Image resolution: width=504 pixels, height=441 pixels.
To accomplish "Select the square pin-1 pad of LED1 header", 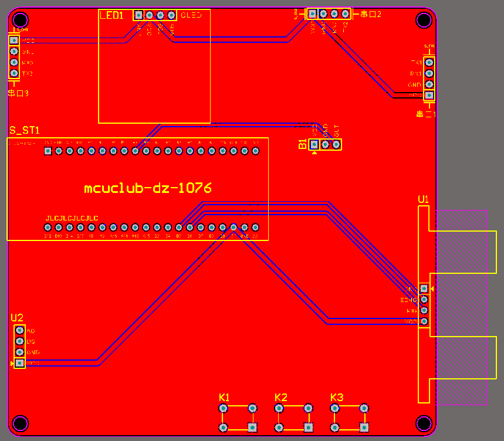I will (138, 15).
